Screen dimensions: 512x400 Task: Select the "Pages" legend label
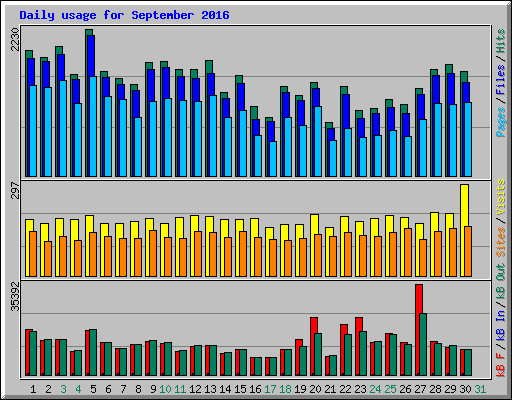[501, 122]
